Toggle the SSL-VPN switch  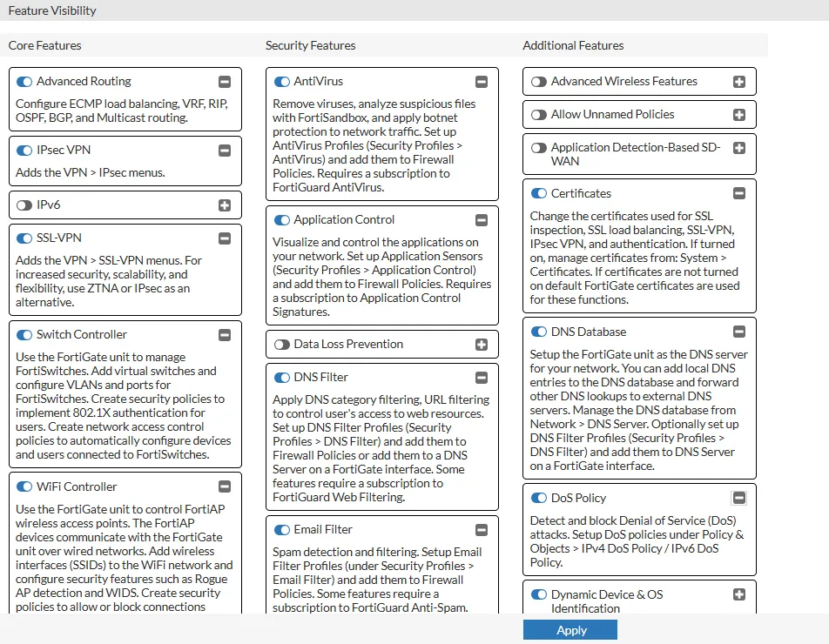[24, 238]
